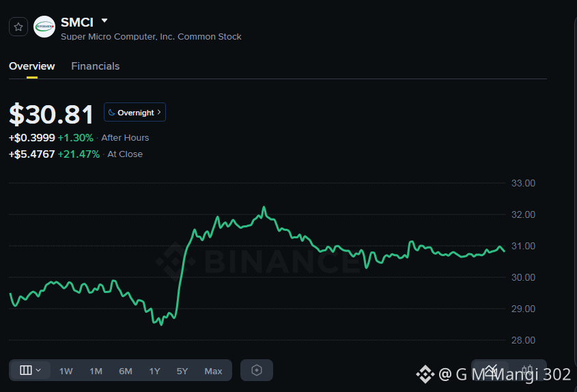Image resolution: width=577 pixels, height=392 pixels.
Task: Select the 5Y time range
Action: tap(182, 371)
